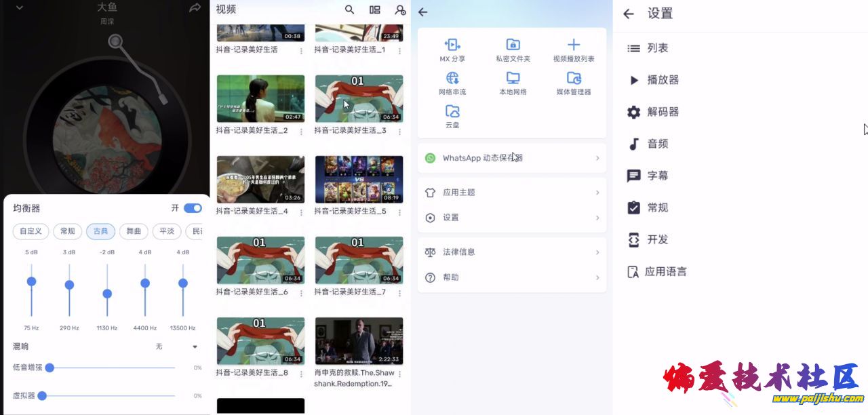
Task: Open 字幕 subtitle settings
Action: [657, 176]
